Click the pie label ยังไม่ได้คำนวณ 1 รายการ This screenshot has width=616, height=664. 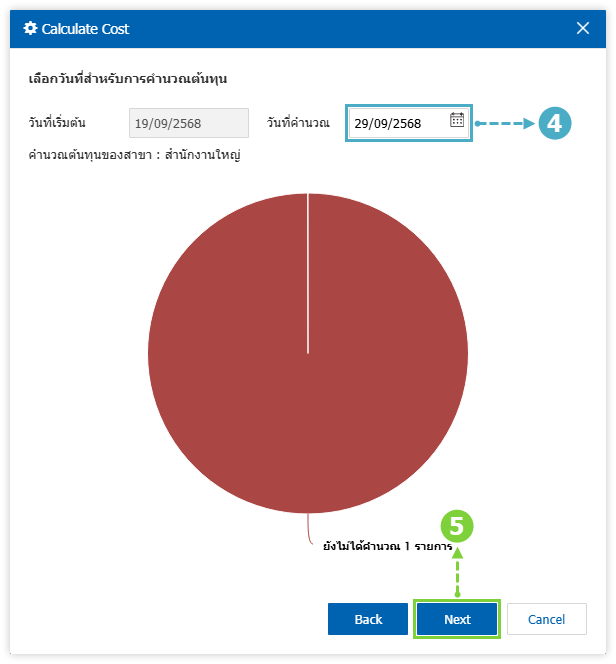tap(386, 547)
